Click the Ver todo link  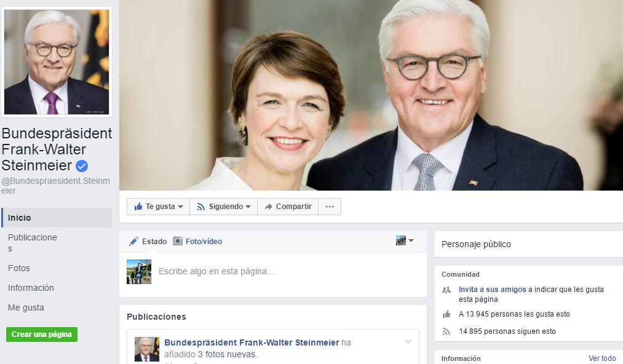coord(601,358)
